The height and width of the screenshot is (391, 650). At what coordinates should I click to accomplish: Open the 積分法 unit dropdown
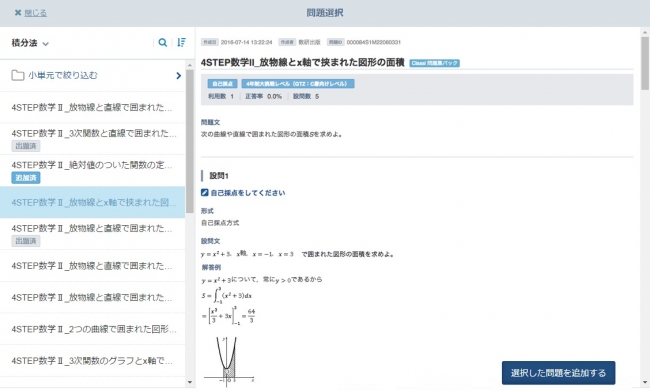coord(30,43)
